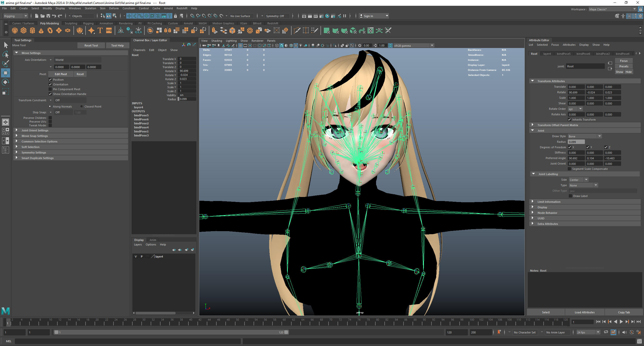
Task: Open the Skin menu
Action: (103, 8)
